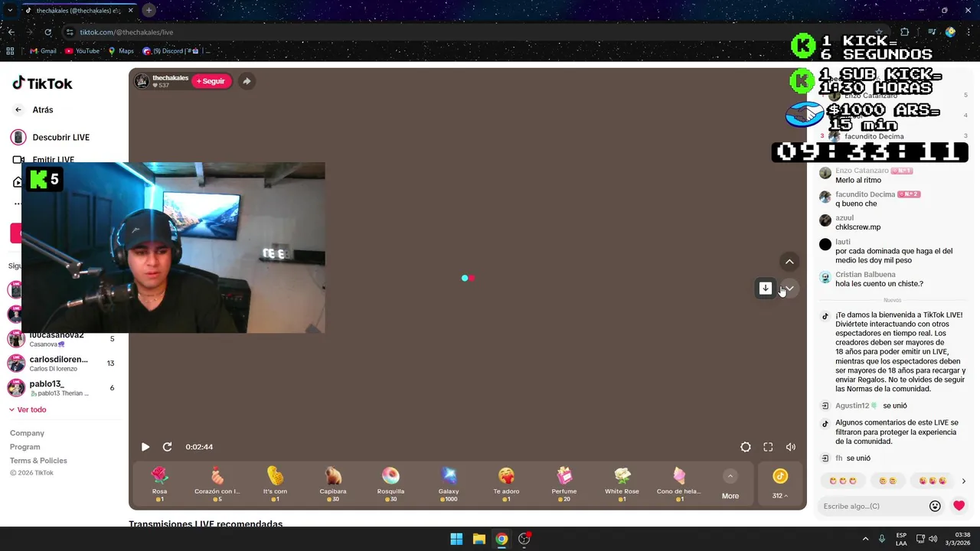Send the Galaxy gift
This screenshot has height=551, width=980.
449,484
